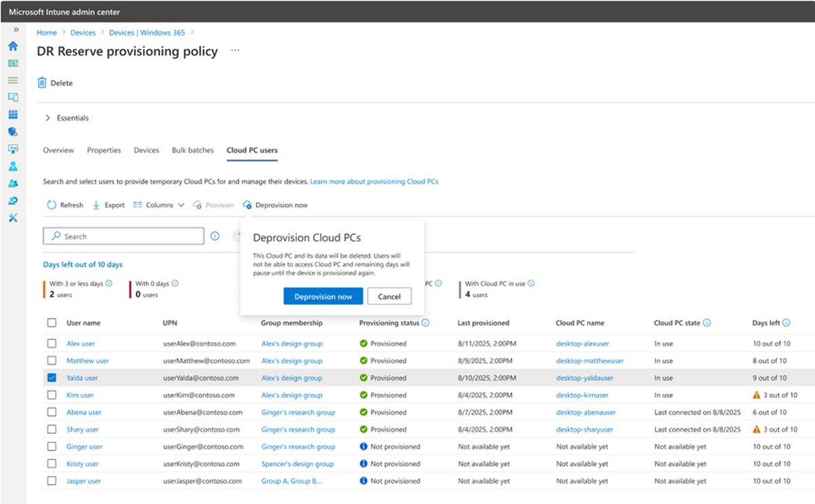
Task: Open the Users icon in left sidebar
Action: pyautogui.click(x=13, y=166)
